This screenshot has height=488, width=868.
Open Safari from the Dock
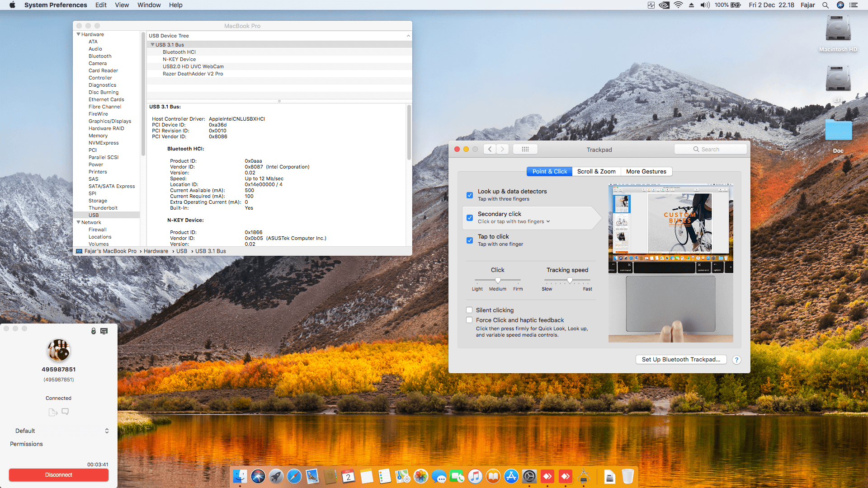click(x=294, y=476)
